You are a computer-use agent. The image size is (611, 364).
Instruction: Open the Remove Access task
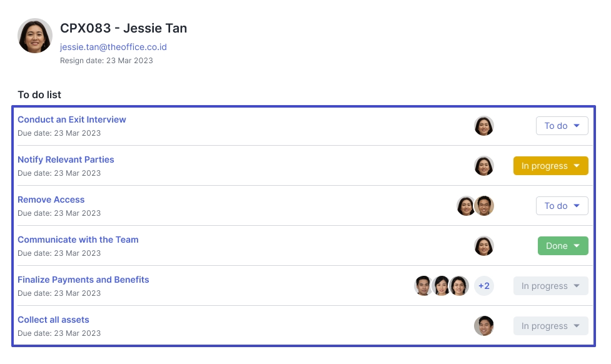click(51, 200)
